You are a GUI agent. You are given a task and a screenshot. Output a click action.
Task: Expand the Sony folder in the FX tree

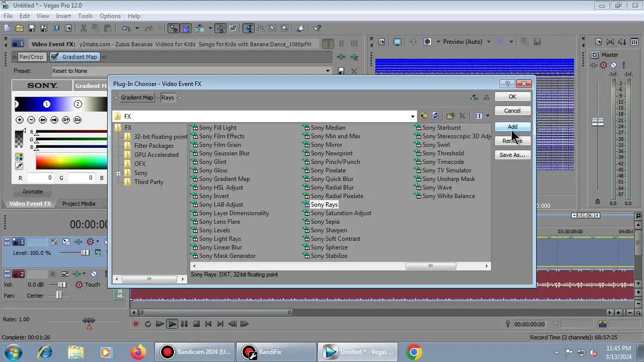click(x=119, y=173)
